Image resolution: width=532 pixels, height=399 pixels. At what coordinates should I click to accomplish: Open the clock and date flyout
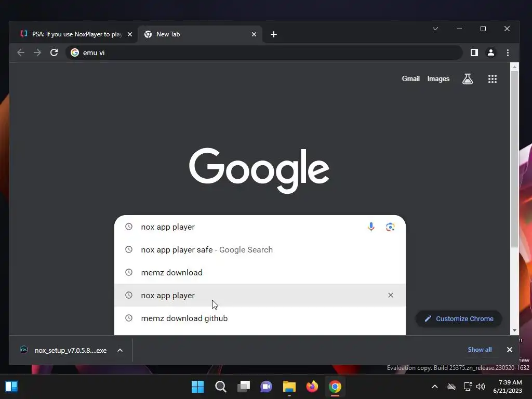point(508,387)
